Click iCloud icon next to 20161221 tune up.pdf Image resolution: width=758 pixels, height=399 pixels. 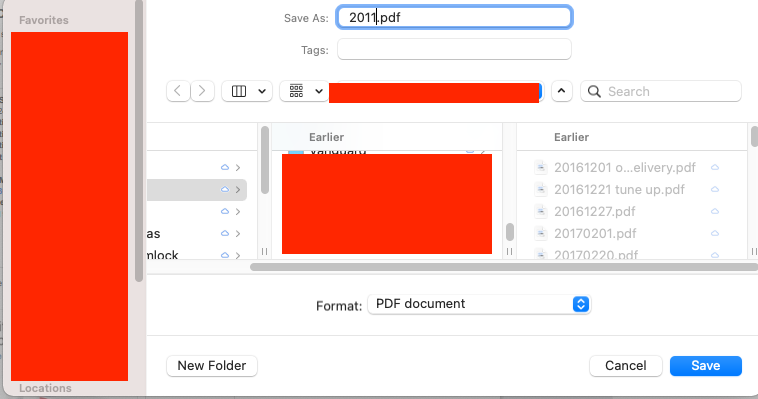[x=715, y=190]
